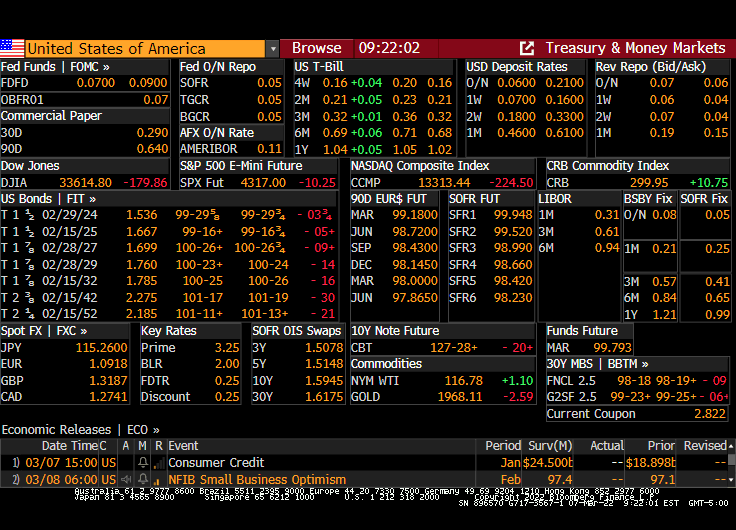This screenshot has width=736, height=530.
Task: Click the GOLD commodity row
Action: point(442,397)
